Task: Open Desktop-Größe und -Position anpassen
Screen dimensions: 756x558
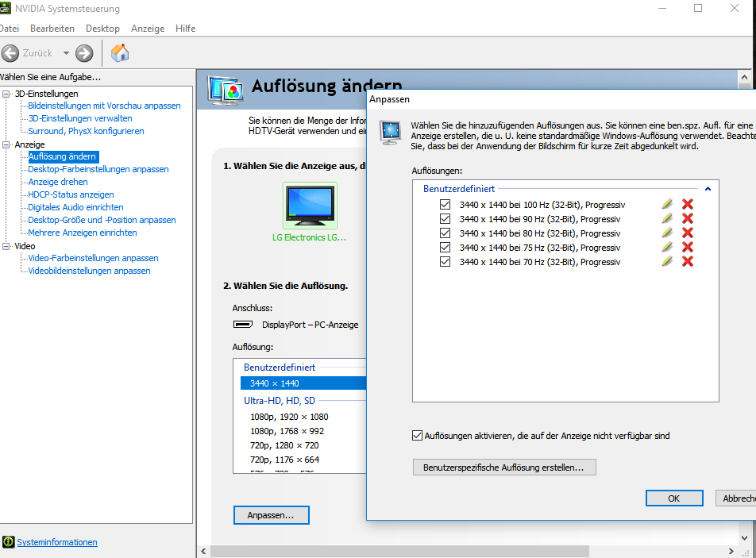Action: 102,220
